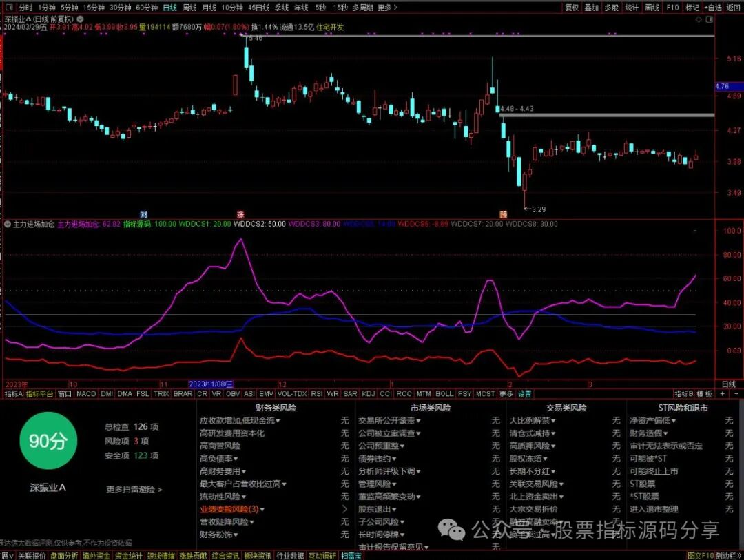Image resolution: width=744 pixels, height=560 pixels.
Task: Open the 指标平台 tab
Action: click(39, 394)
